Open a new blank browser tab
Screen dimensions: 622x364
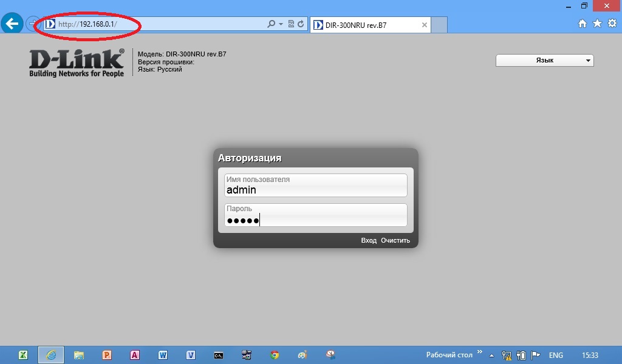pyautogui.click(x=439, y=25)
